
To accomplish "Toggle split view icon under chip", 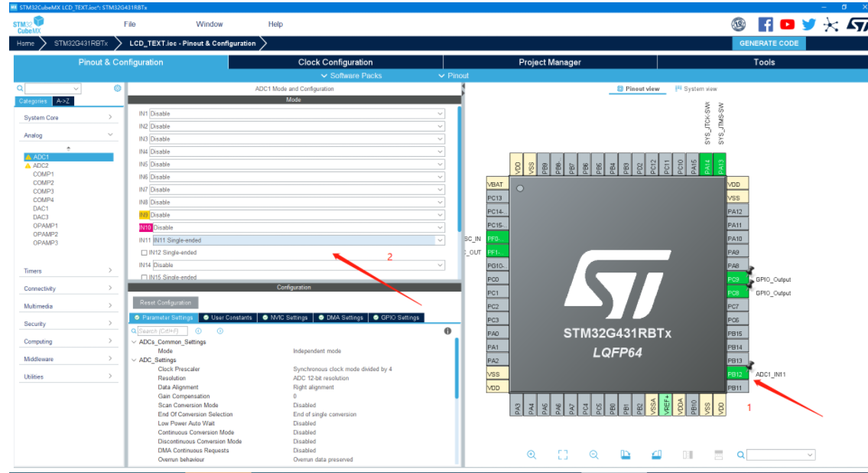I will point(688,455).
